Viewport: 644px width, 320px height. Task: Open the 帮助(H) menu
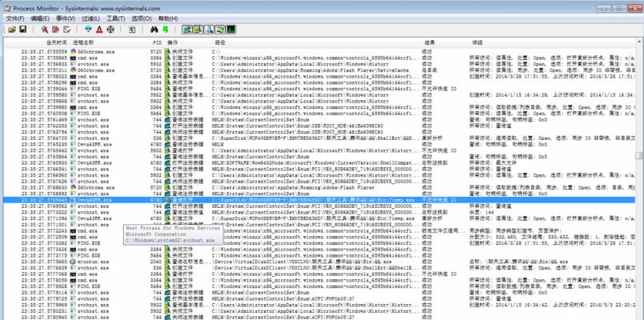click(x=168, y=18)
